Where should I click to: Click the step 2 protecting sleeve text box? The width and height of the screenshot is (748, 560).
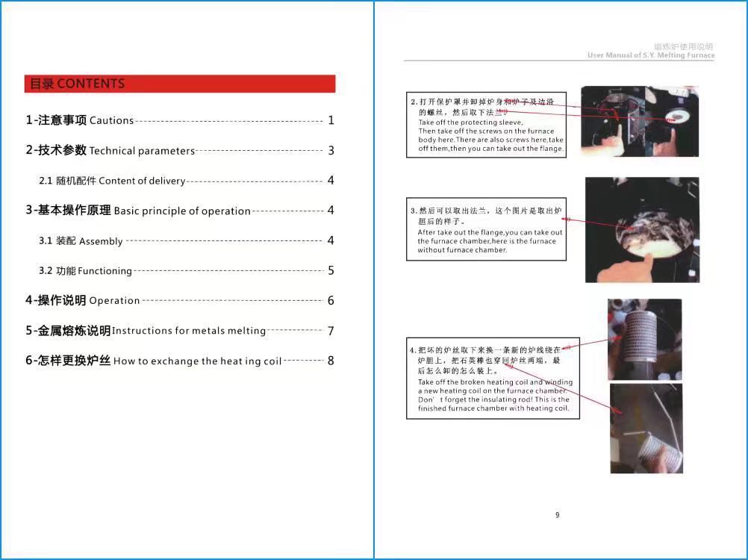(x=486, y=125)
